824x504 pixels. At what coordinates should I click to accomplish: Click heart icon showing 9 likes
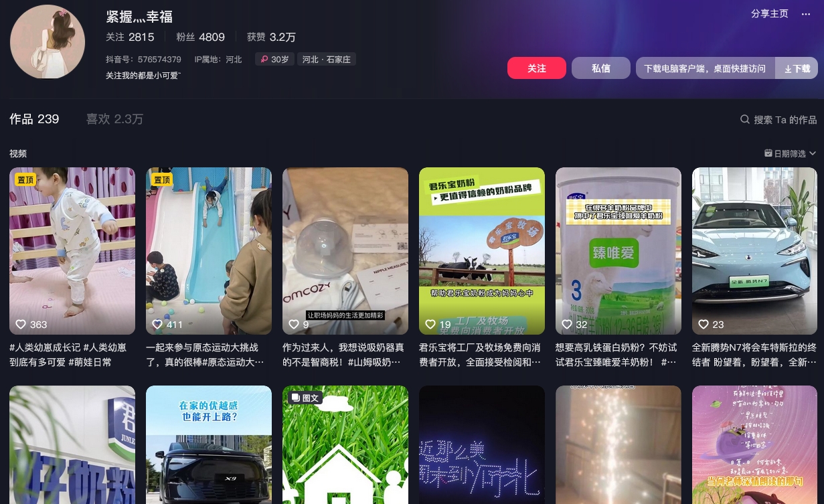click(294, 324)
